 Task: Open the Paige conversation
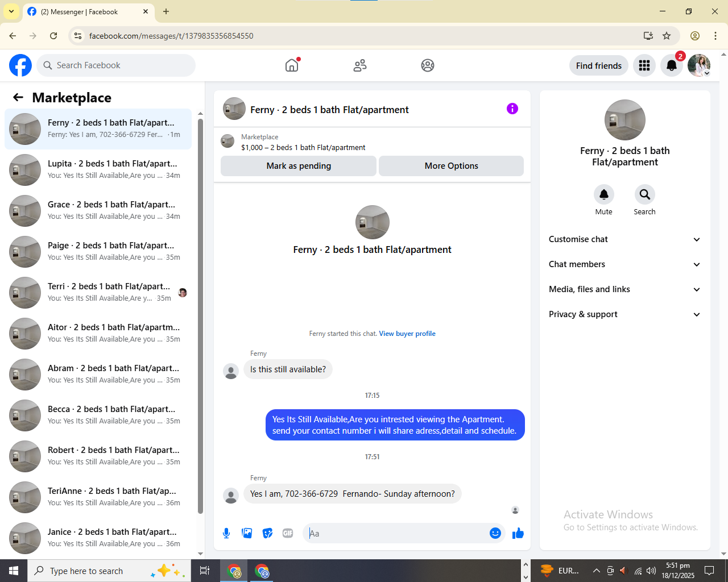[x=98, y=252]
